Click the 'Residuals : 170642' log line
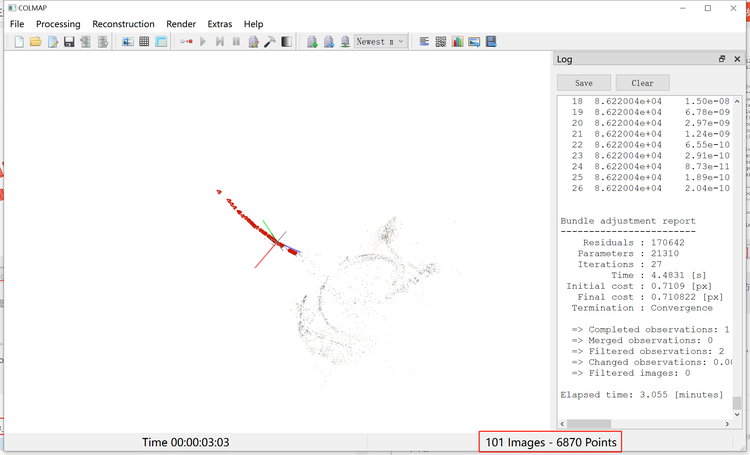 point(634,243)
